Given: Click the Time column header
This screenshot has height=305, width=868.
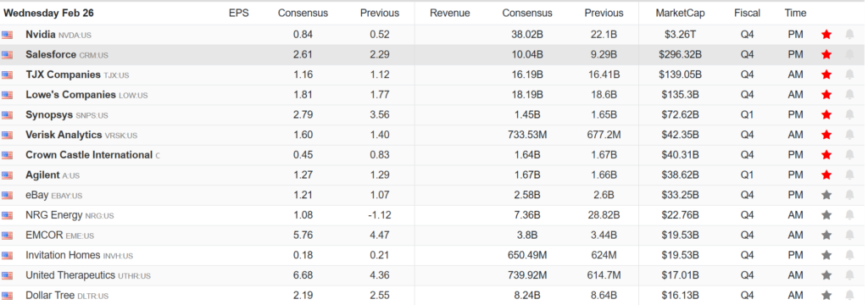Looking at the screenshot, I should [795, 13].
